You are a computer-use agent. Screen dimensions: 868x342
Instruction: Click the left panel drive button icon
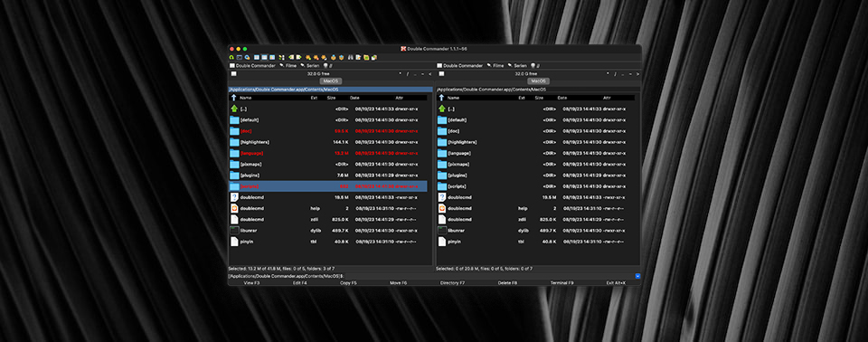tap(233, 73)
